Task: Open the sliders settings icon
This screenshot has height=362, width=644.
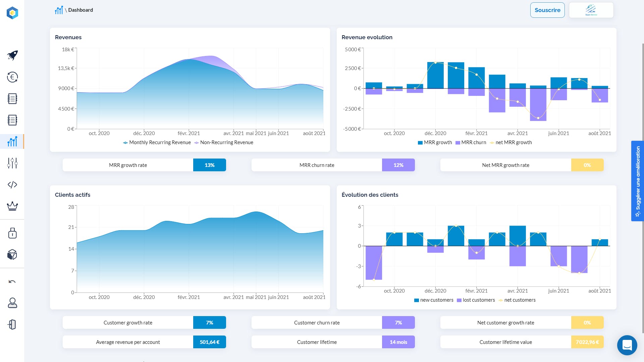Action: pyautogui.click(x=12, y=163)
